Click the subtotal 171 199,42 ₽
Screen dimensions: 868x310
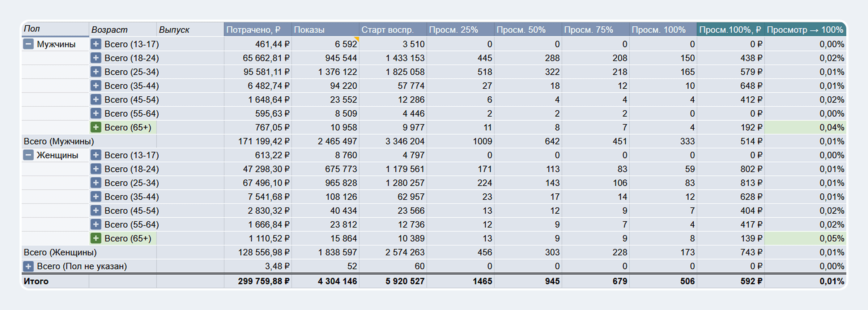258,141
